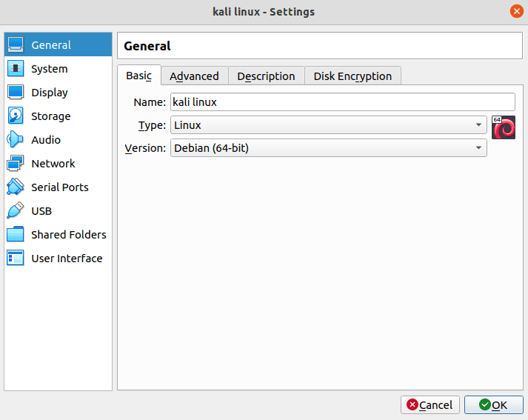Screen dimensions: 528x420
Task: Expand the Version combo box arrow
Action: pos(478,148)
